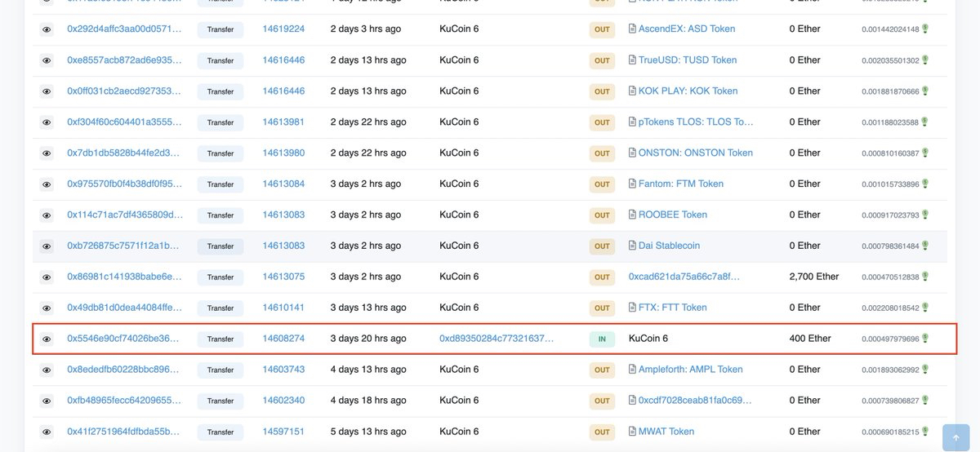Viewport: 980px width, 452px height.
Task: Open FTX: FTT Token link
Action: click(673, 308)
